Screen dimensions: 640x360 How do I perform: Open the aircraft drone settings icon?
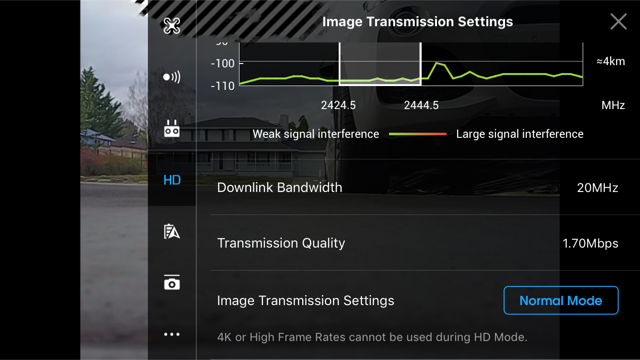171,26
